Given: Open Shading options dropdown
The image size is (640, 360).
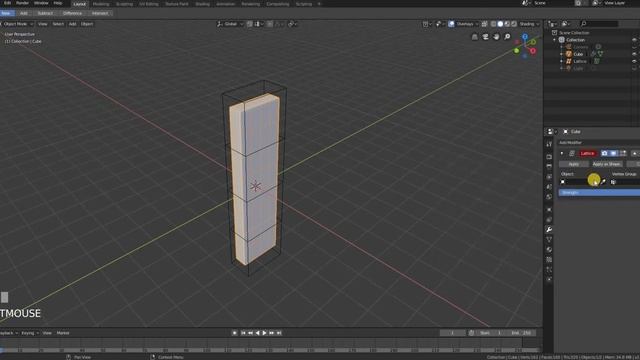Looking at the screenshot, I should click(x=529, y=24).
